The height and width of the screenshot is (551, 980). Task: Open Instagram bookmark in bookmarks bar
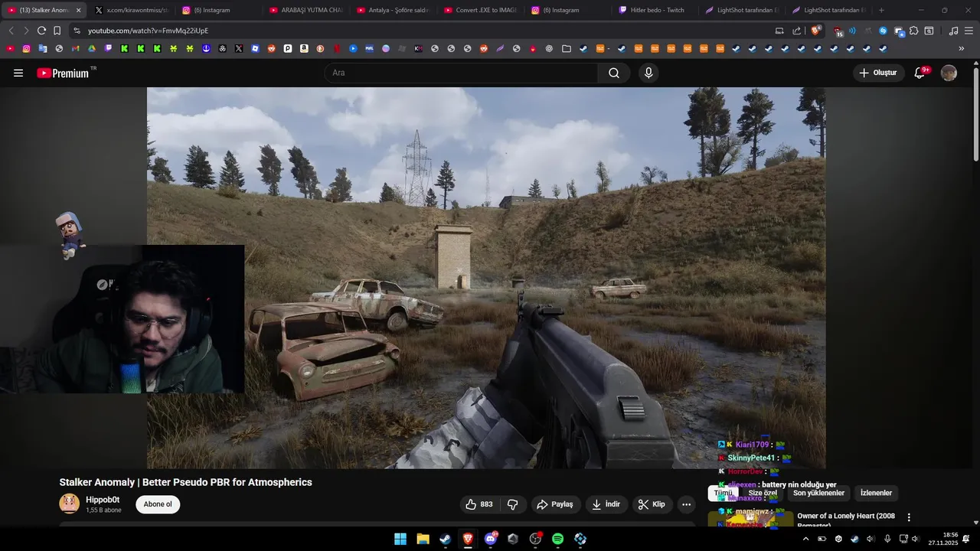(26, 48)
